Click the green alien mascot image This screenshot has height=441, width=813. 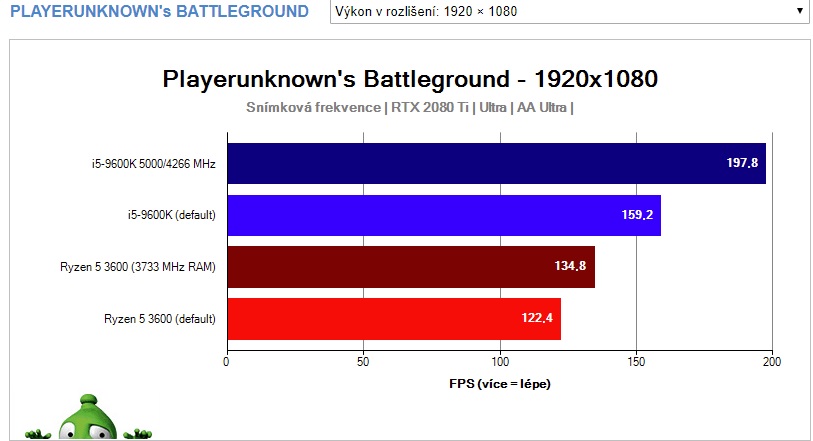(x=88, y=418)
